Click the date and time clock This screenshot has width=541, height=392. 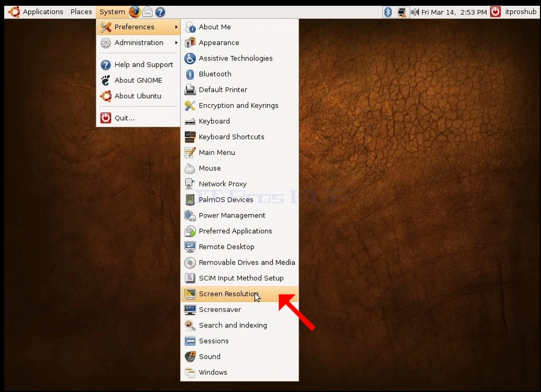pos(454,12)
